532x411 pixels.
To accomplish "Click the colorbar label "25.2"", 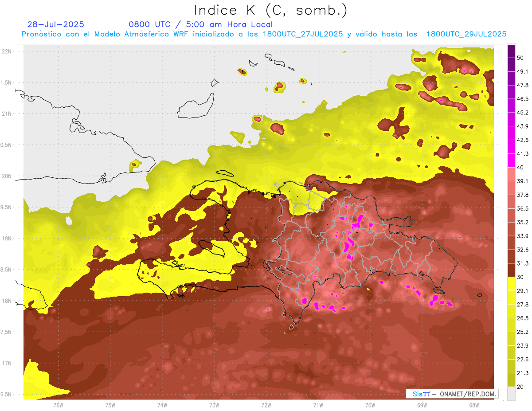I will (x=522, y=332).
